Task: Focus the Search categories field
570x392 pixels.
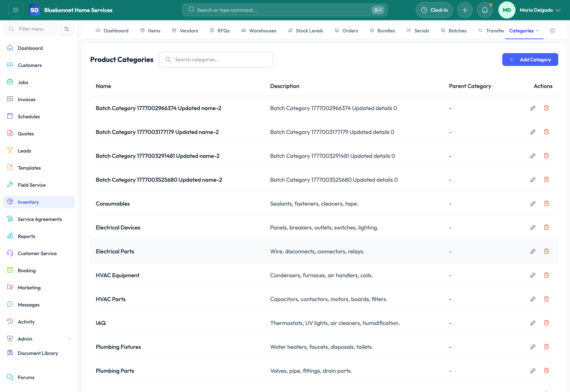Action: click(x=216, y=60)
